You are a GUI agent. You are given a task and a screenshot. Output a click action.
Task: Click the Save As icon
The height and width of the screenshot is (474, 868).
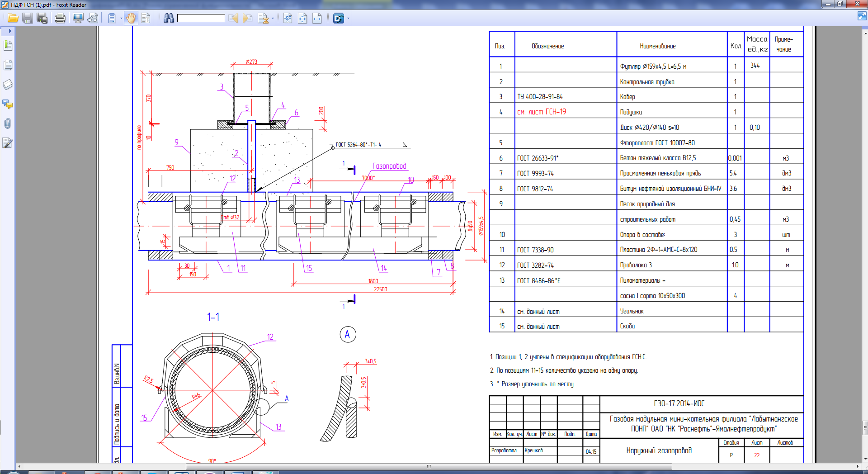(42, 18)
